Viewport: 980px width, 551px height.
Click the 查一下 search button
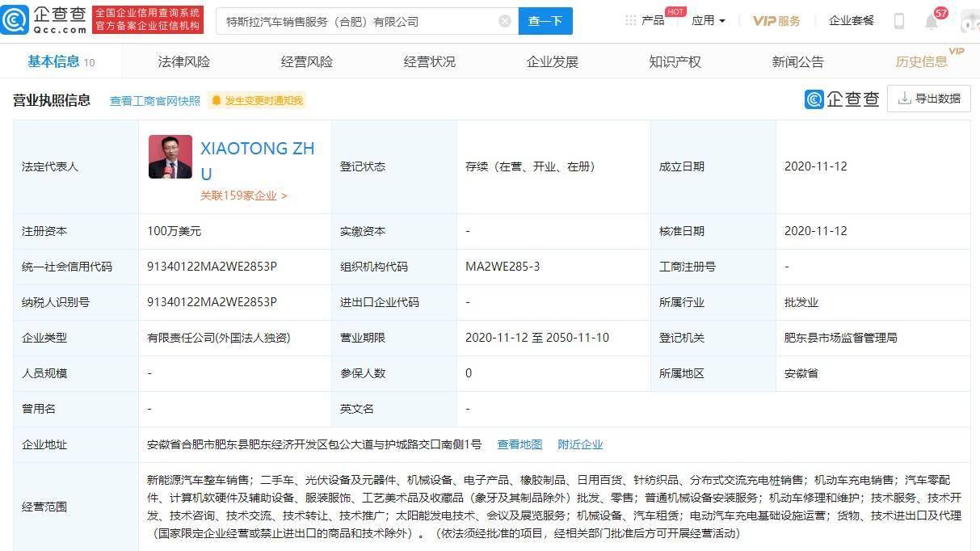click(545, 21)
